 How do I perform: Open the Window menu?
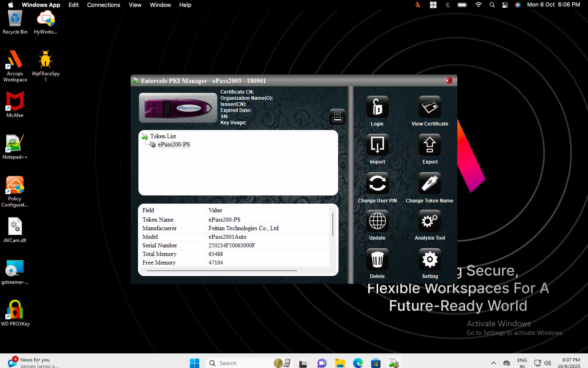[160, 5]
